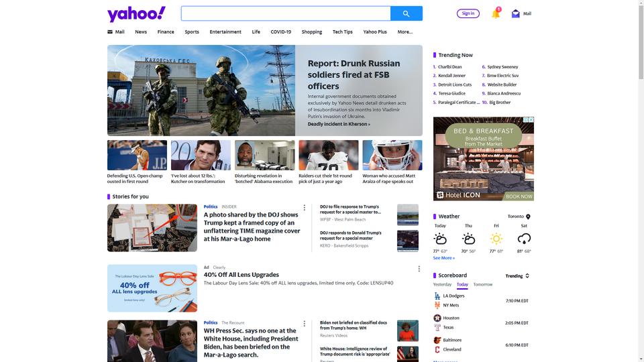Open the More... navigation menu

405,32
